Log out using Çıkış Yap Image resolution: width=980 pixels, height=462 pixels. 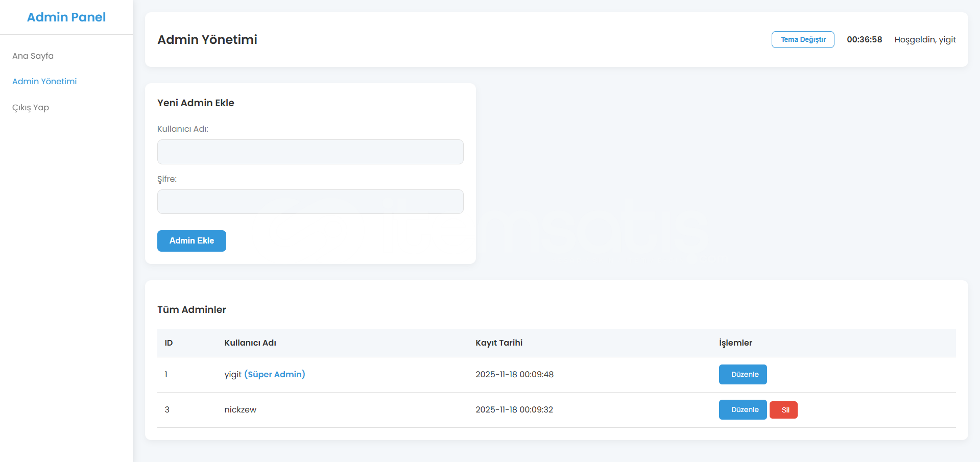[31, 107]
